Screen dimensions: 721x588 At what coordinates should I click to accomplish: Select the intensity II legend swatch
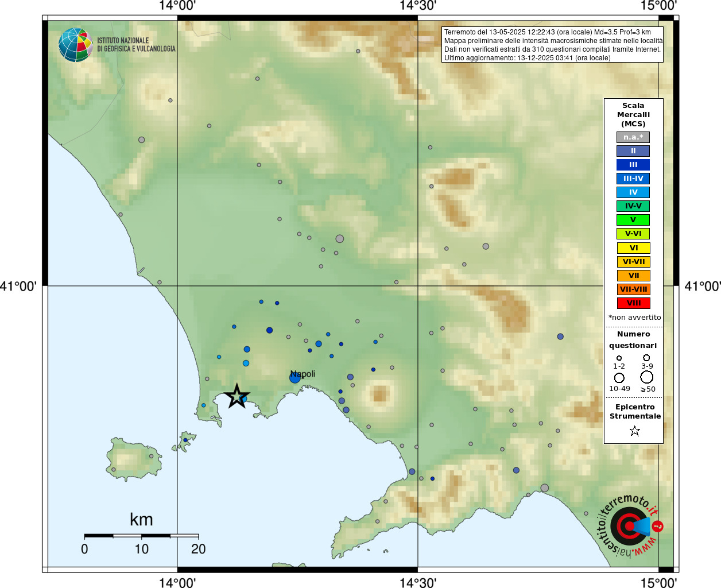click(633, 151)
